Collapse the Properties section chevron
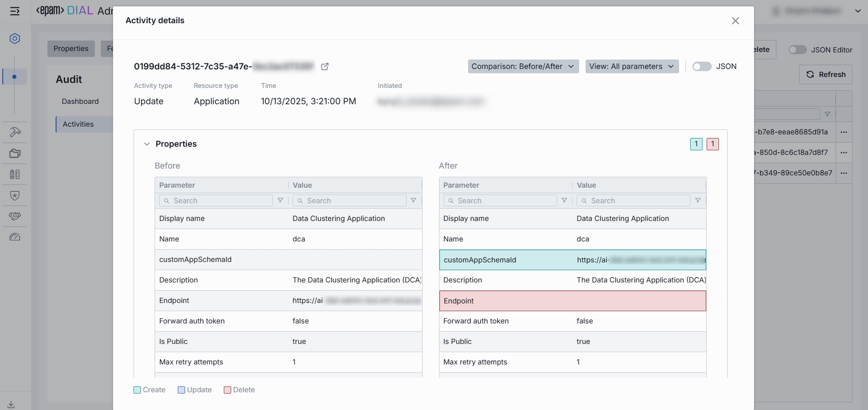This screenshot has height=410, width=868. click(x=147, y=144)
